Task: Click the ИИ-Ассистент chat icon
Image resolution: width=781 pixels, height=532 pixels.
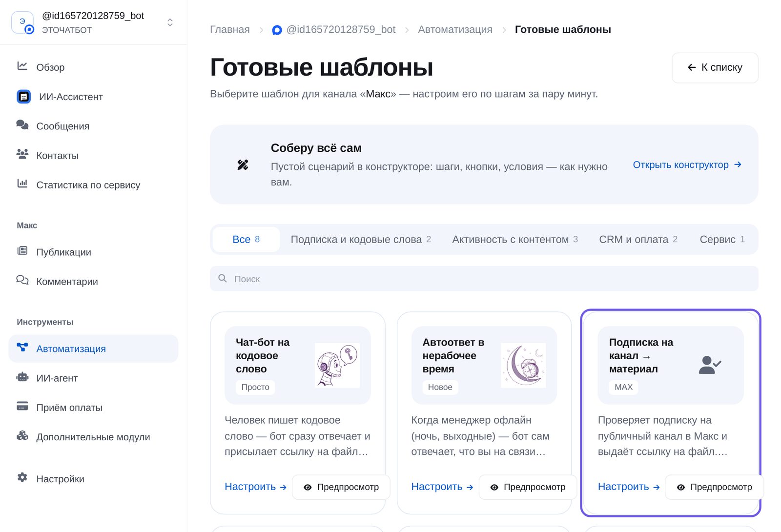Action: pyautogui.click(x=23, y=97)
